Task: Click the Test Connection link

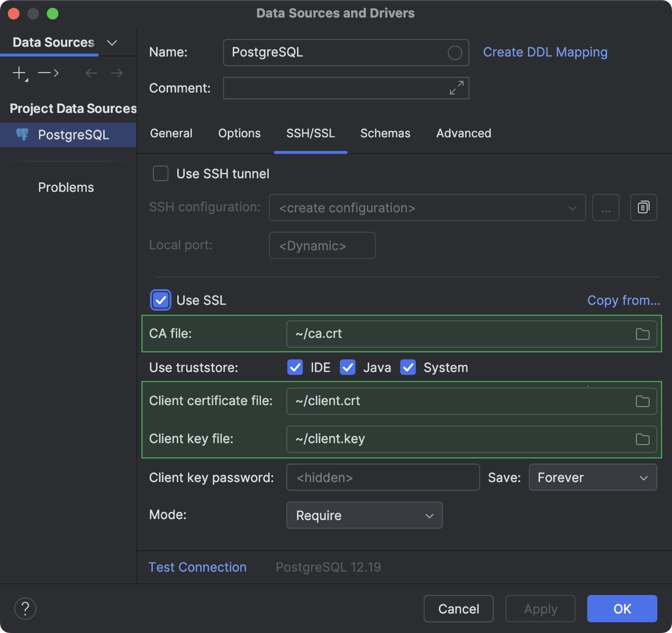Action: tap(197, 567)
